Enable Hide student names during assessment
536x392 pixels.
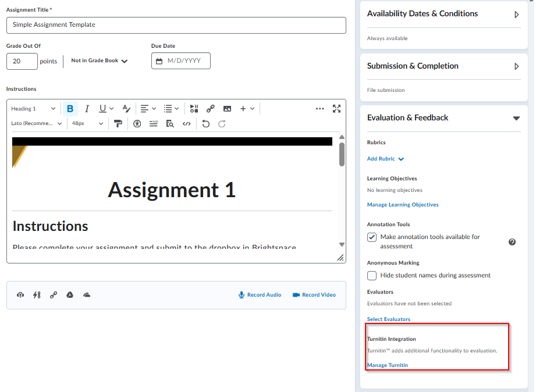click(x=372, y=276)
